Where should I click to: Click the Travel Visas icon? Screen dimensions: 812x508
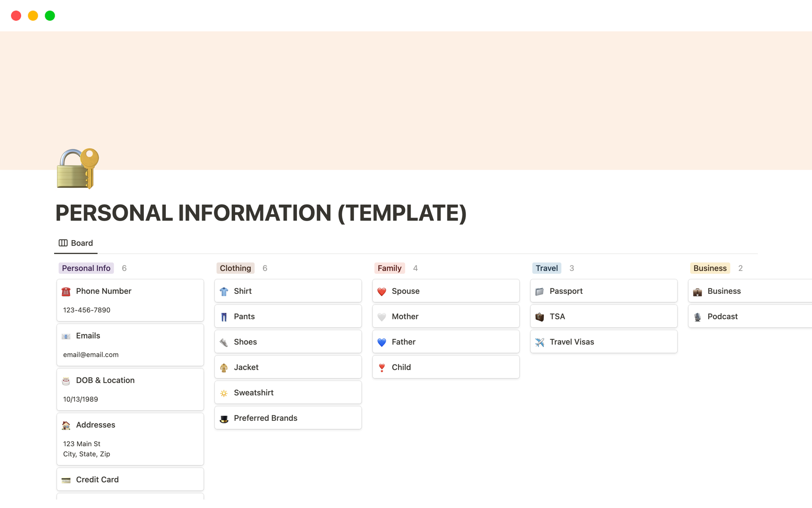[x=541, y=341]
